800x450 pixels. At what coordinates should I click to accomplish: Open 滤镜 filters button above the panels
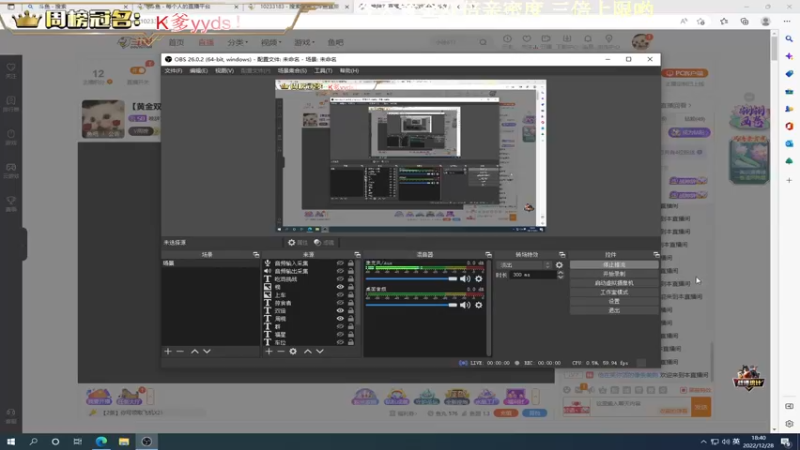(x=324, y=243)
